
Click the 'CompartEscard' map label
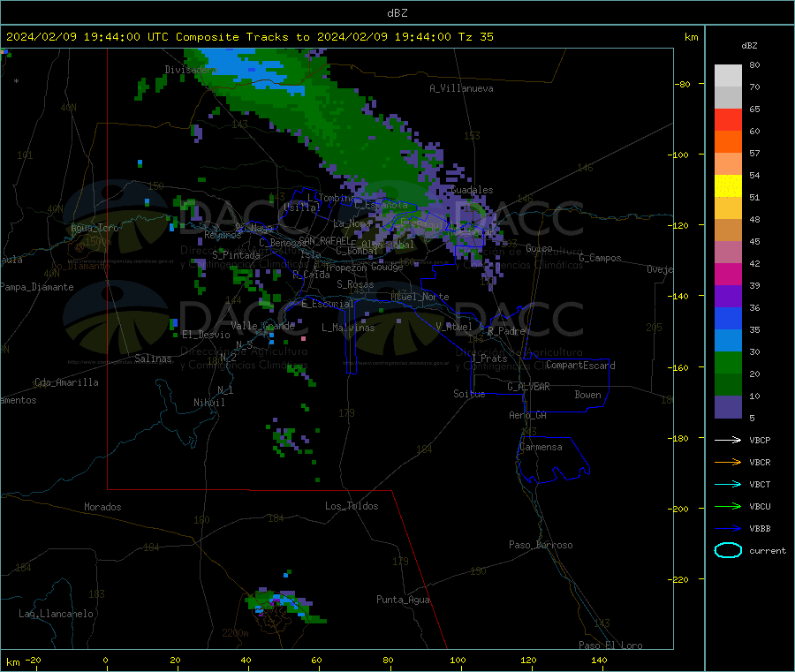click(580, 366)
